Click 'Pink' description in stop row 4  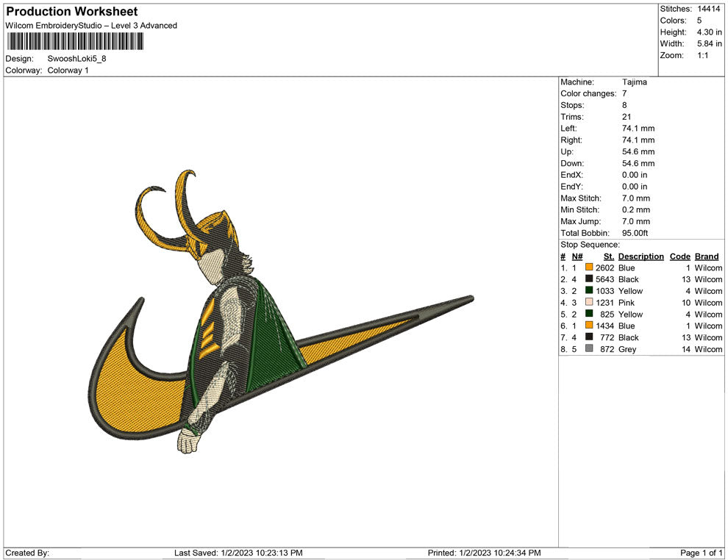(627, 303)
